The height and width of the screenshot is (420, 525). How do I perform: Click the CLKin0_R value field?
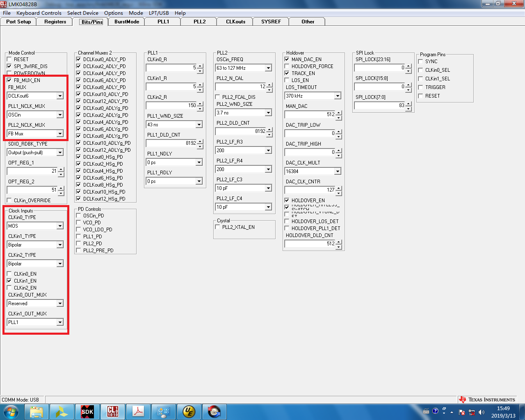point(171,68)
